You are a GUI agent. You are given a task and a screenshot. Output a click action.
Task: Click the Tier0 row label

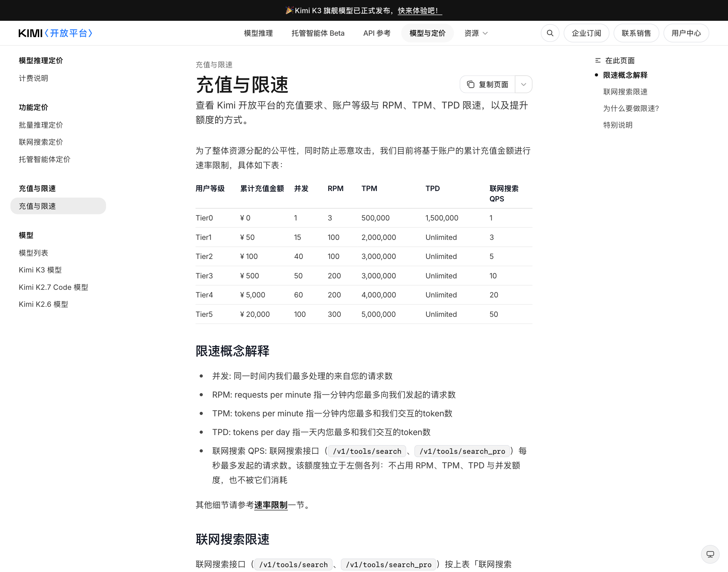[x=204, y=218]
